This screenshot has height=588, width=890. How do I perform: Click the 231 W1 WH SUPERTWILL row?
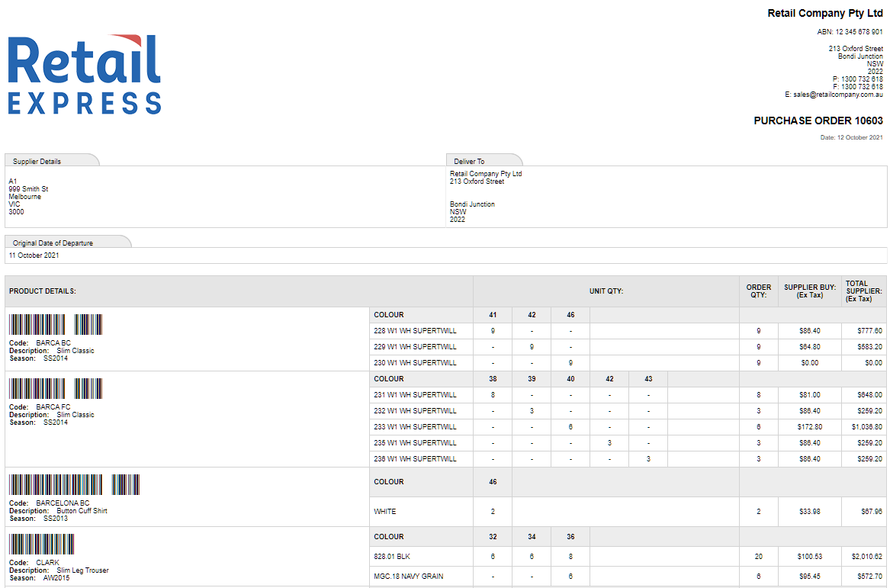pos(628,395)
